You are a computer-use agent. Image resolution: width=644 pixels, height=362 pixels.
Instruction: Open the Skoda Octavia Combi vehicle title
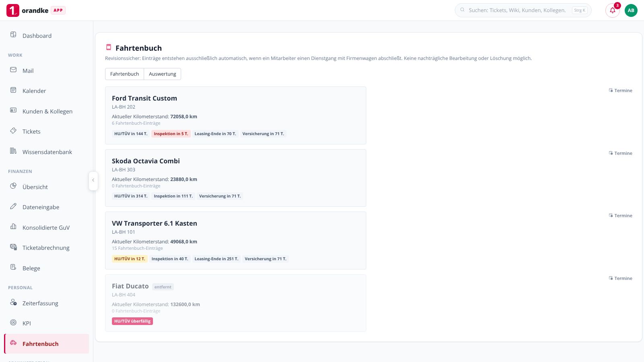pos(146,161)
